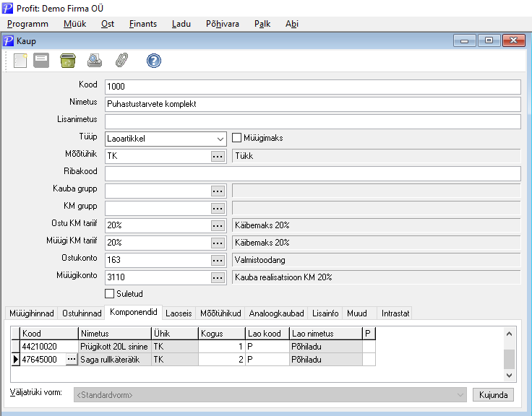Close the Kaup window
532x416 pixels.
pos(514,40)
